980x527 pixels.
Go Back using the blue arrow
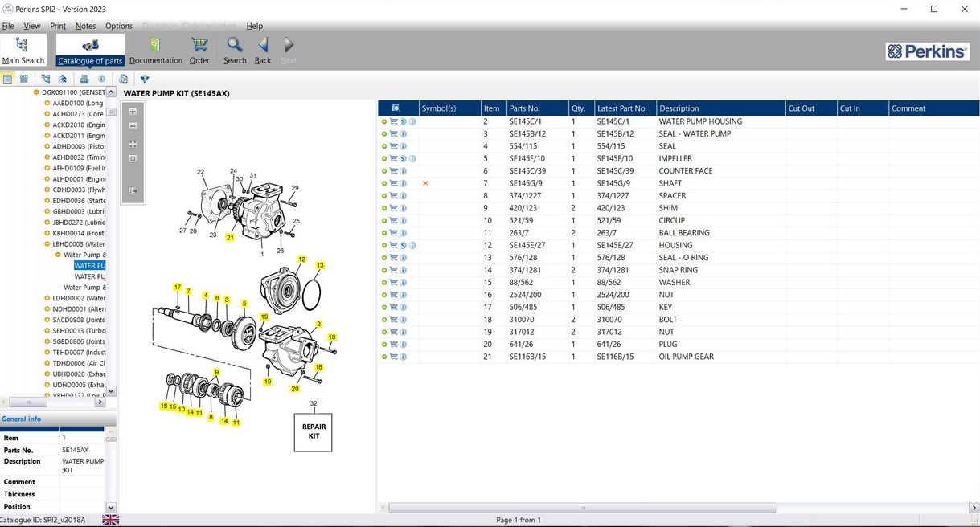click(x=263, y=51)
